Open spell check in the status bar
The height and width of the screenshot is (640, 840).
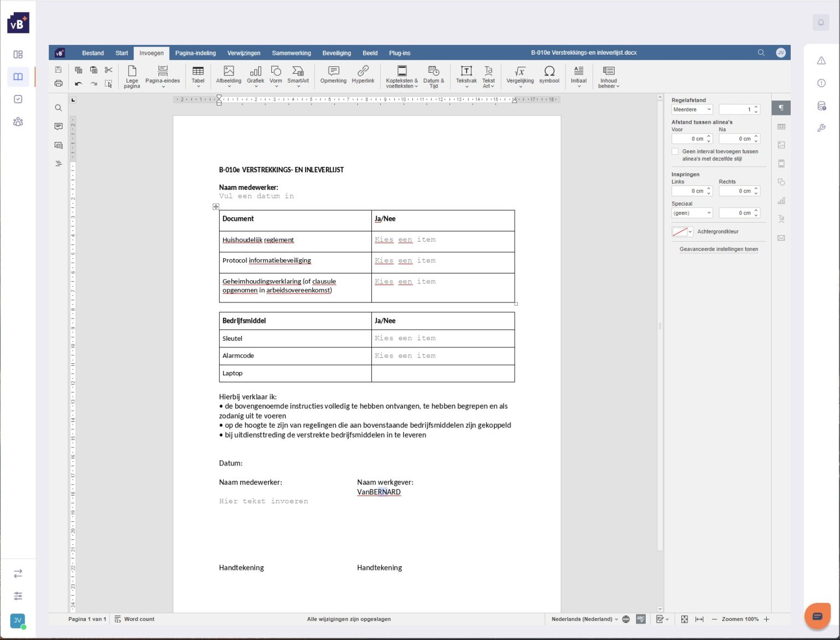pyautogui.click(x=641, y=619)
